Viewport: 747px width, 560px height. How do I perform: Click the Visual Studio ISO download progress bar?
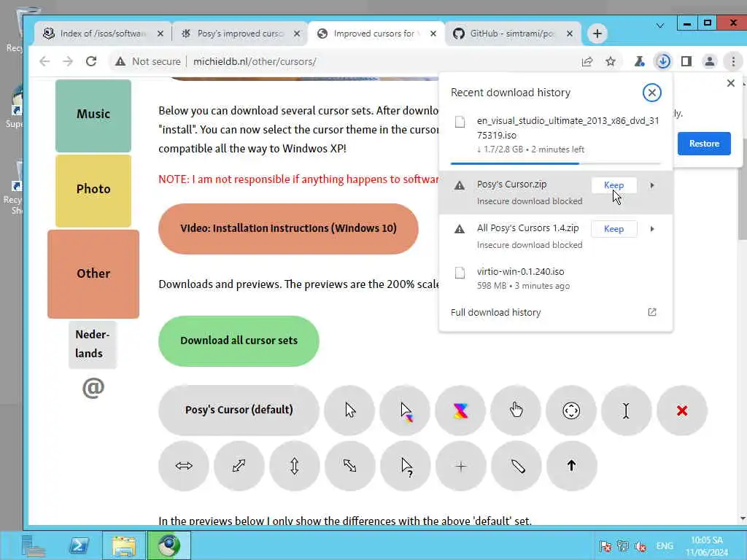(555, 163)
